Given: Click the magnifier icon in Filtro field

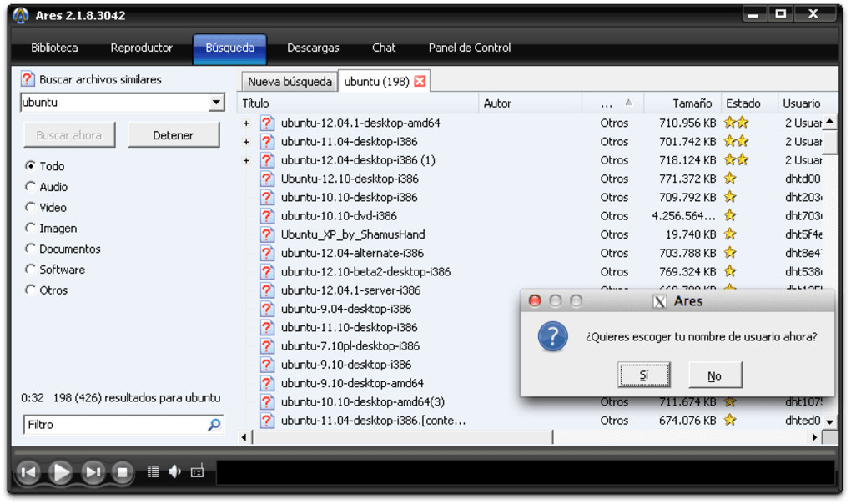Looking at the screenshot, I should [214, 425].
